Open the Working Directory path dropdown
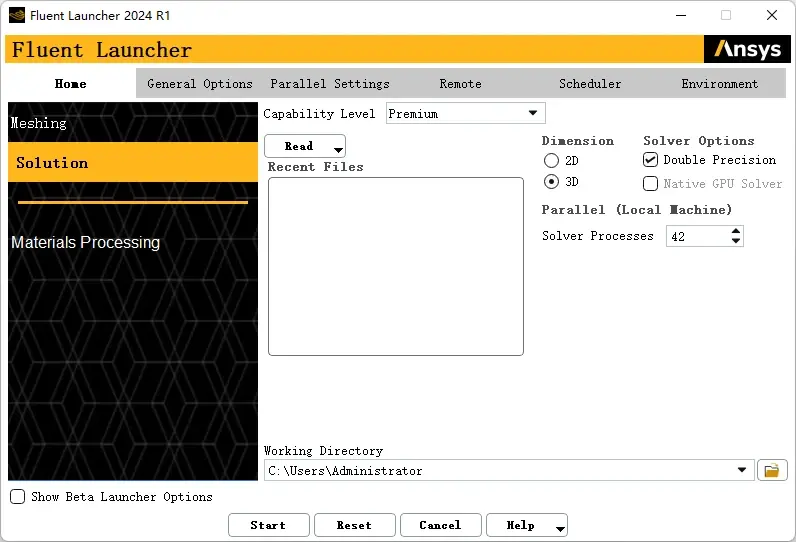796x542 pixels. (742, 470)
